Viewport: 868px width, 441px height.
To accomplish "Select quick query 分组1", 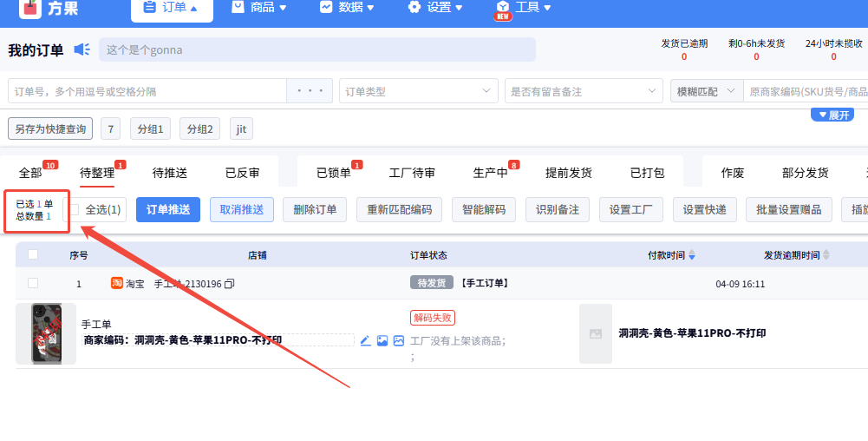I will click(x=151, y=128).
